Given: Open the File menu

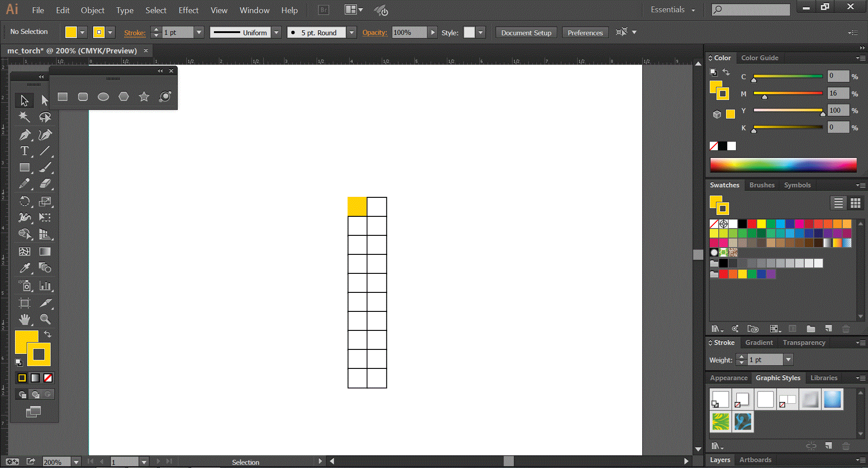Looking at the screenshot, I should coord(38,10).
